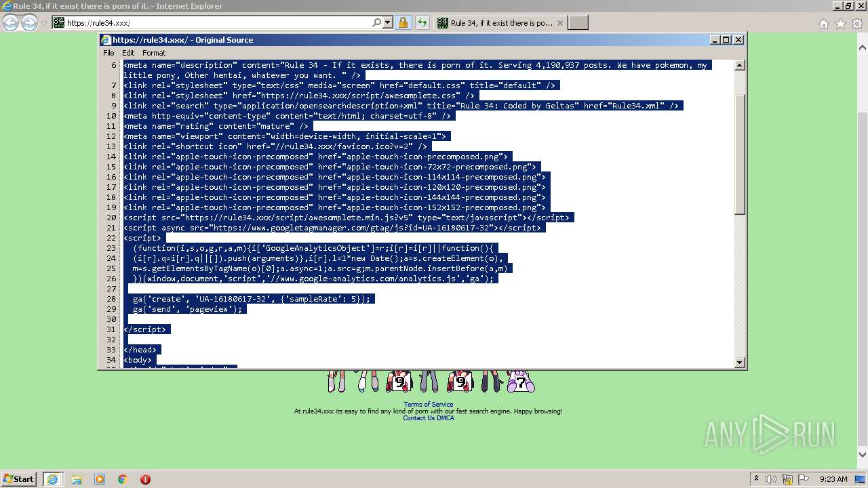Click the Action Center flag icon
The width and height of the screenshot is (868, 488).
(803, 479)
